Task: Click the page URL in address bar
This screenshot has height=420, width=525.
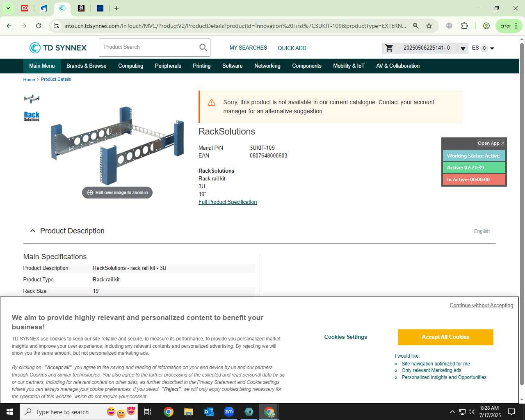Action: click(235, 26)
